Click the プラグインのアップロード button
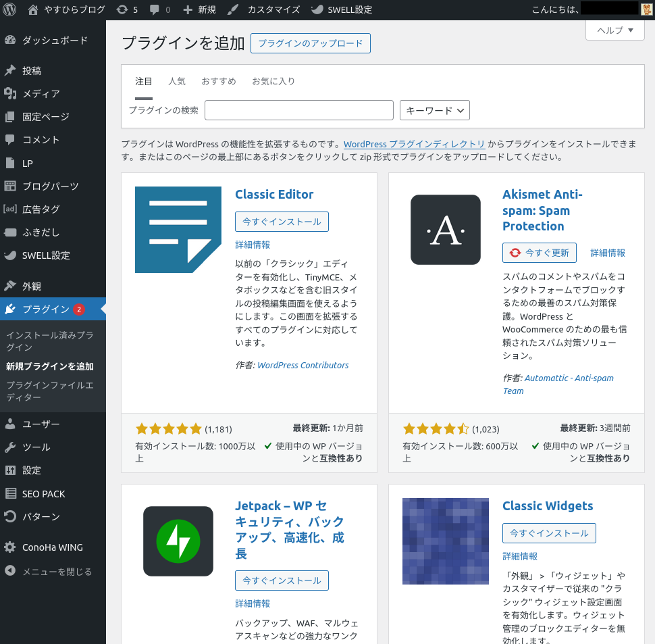 311,43
